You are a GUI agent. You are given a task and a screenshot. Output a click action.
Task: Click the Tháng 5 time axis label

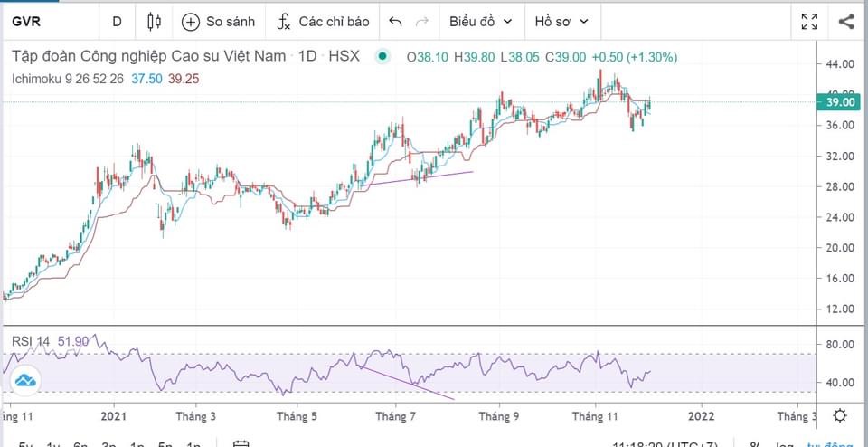[297, 416]
